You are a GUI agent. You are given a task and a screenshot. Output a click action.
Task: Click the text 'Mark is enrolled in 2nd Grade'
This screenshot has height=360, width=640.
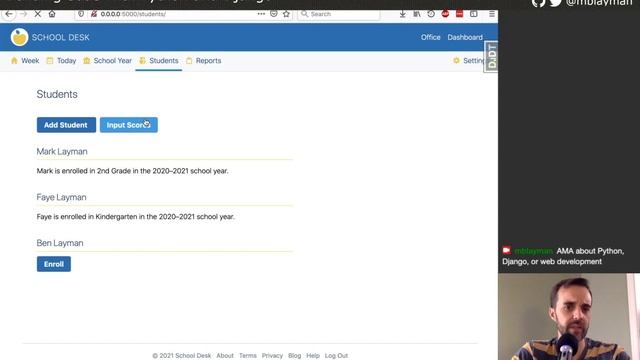click(84, 171)
